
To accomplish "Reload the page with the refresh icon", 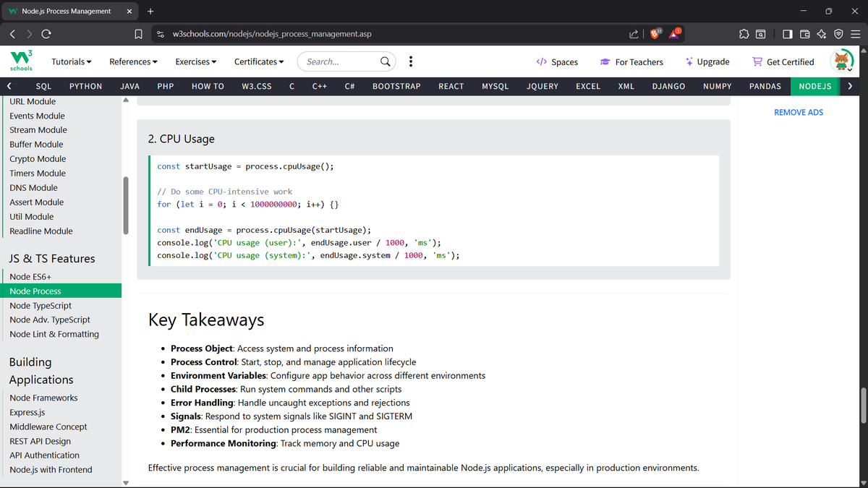I will click(46, 34).
